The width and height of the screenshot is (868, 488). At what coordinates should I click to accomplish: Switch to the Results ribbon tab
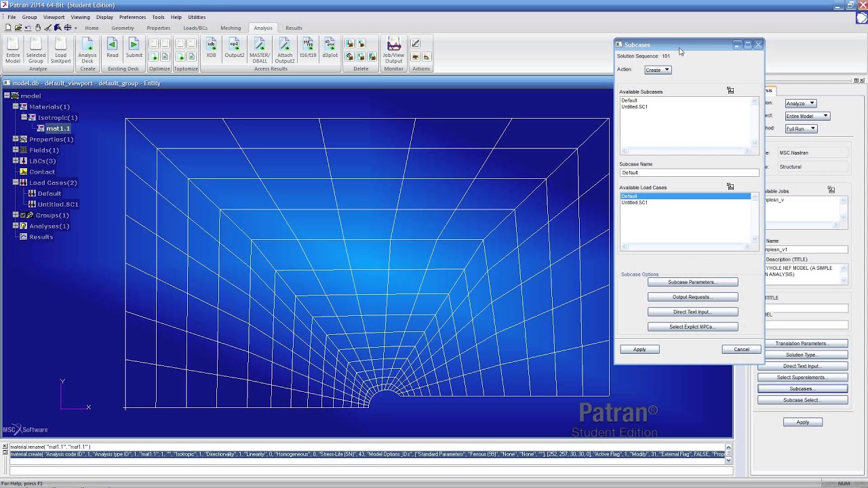(x=294, y=28)
